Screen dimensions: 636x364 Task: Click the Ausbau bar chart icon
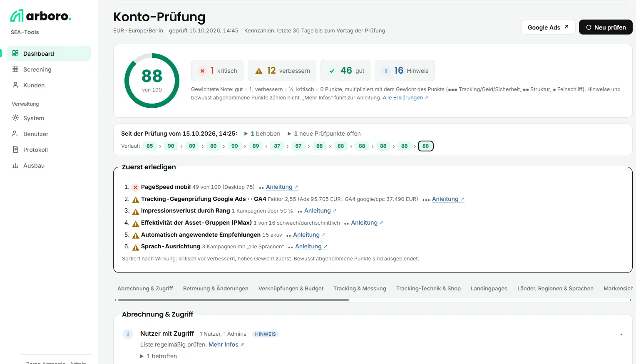(15, 165)
